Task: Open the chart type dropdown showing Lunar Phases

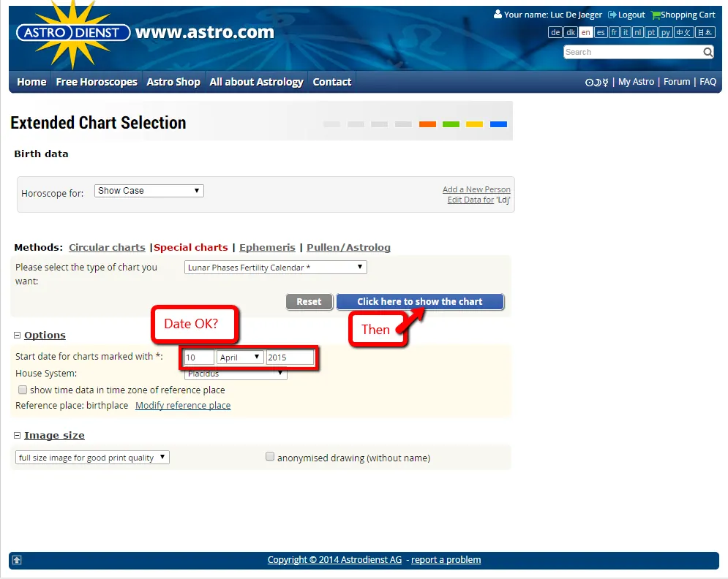Action: click(275, 267)
